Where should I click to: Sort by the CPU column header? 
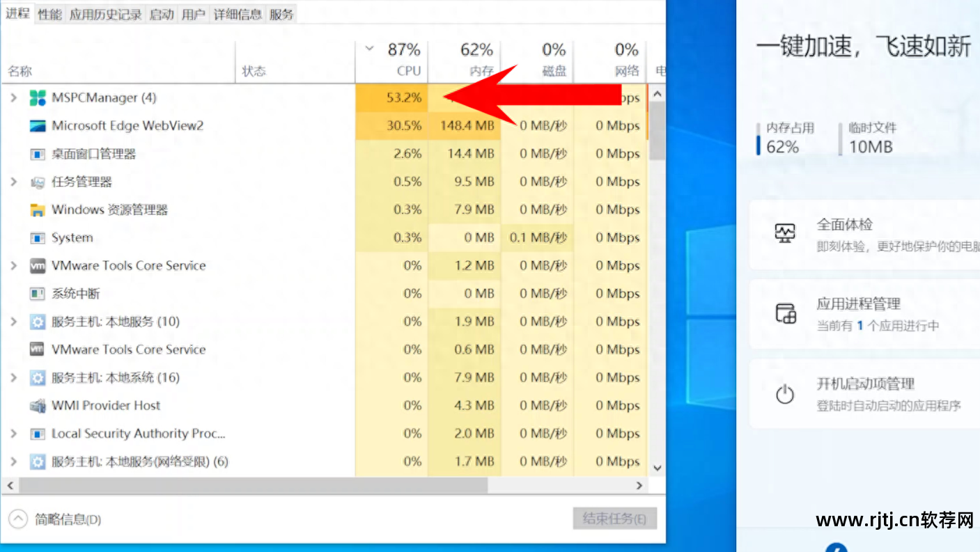391,61
